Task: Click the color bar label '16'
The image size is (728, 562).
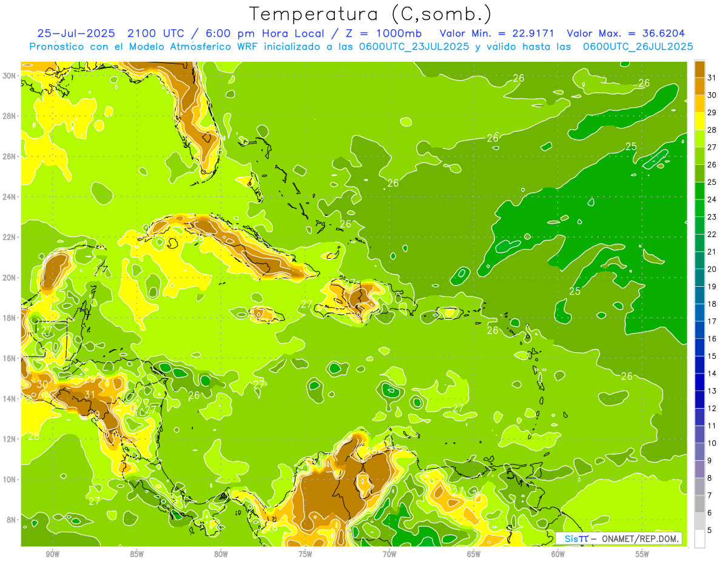Action: pos(712,339)
